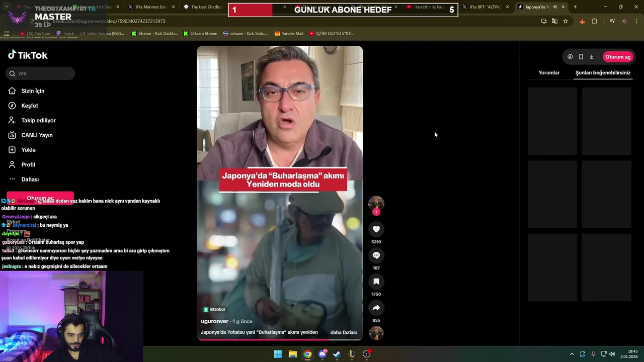
Task: Follow uguronver with red plus badge
Action: click(x=376, y=212)
